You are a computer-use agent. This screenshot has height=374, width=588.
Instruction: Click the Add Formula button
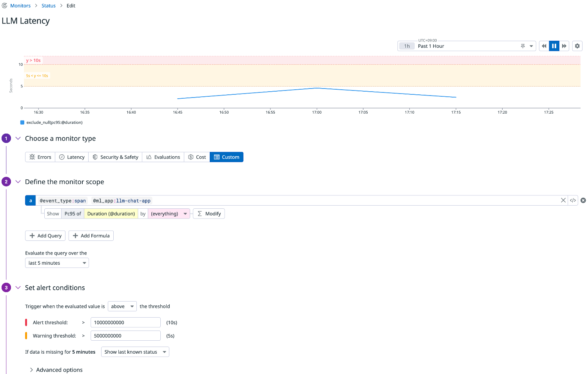(91, 236)
